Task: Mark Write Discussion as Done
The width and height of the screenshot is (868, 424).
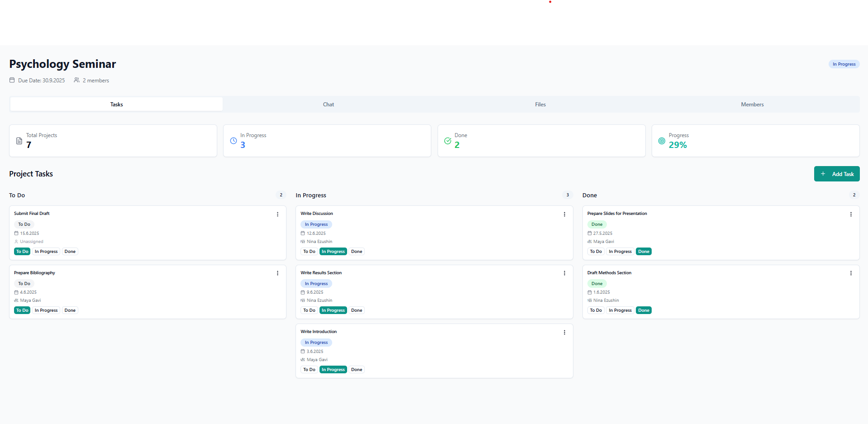Action: click(357, 252)
